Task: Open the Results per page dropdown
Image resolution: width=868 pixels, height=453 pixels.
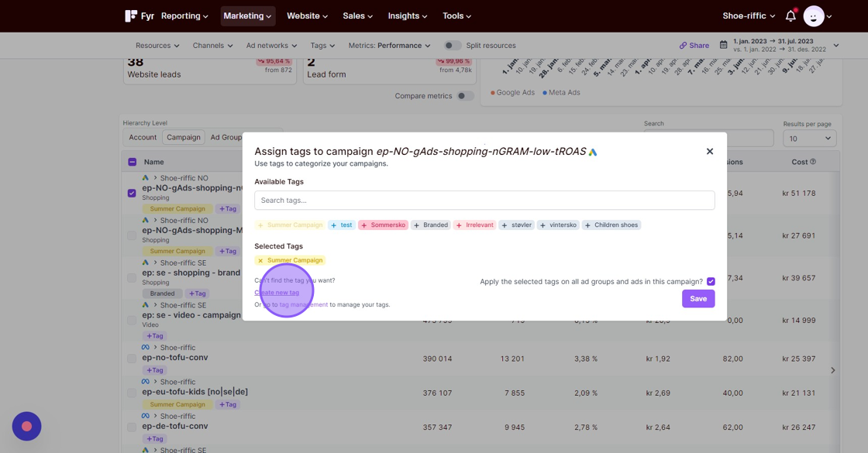Action: pos(809,139)
